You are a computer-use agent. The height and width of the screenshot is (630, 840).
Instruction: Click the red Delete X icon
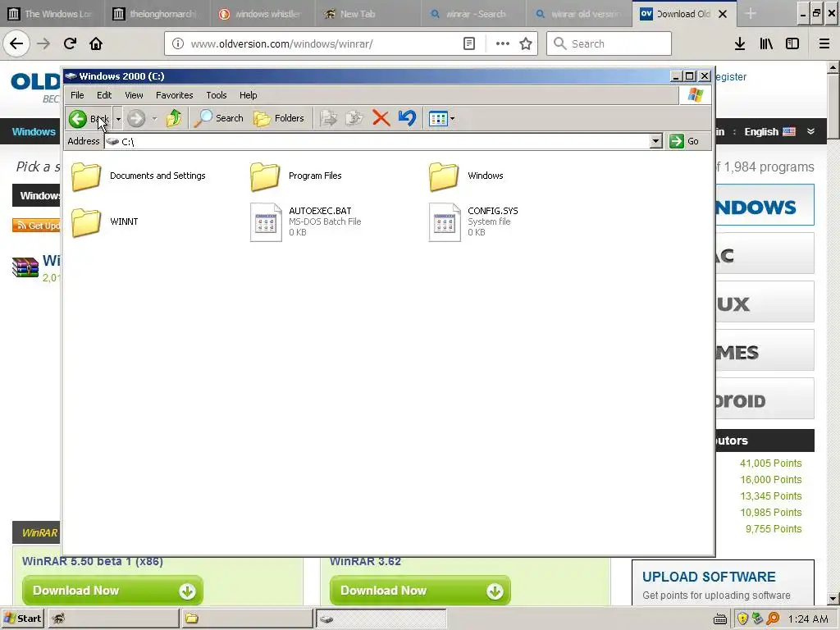click(381, 118)
